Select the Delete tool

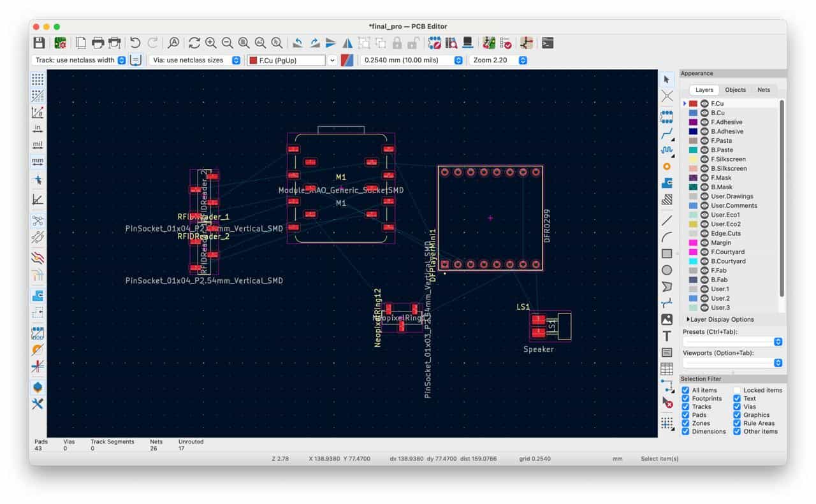667,403
